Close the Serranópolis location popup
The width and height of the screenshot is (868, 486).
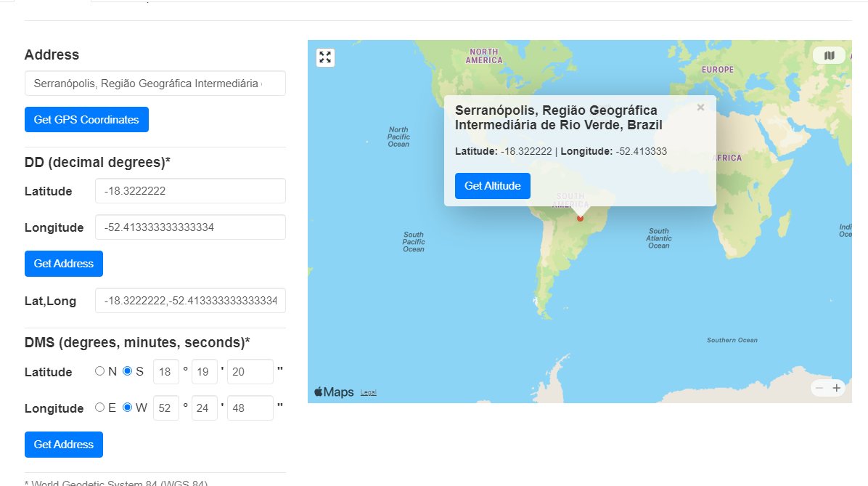point(700,108)
